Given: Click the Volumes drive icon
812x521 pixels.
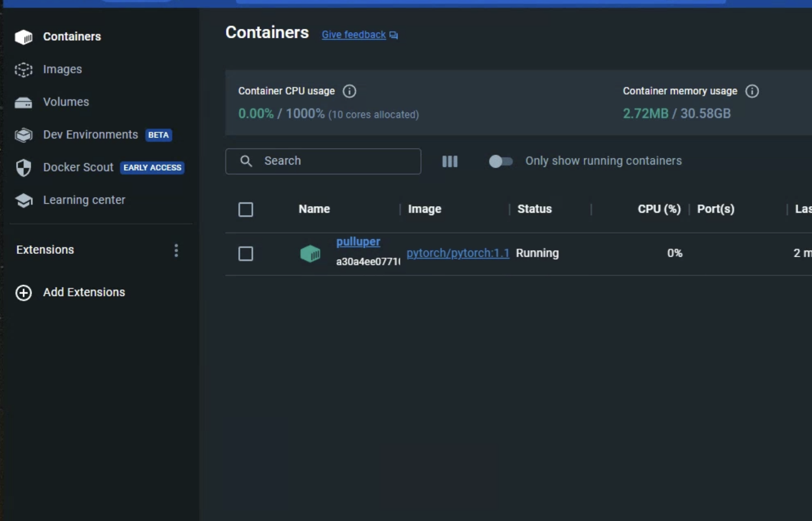Looking at the screenshot, I should pyautogui.click(x=24, y=102).
